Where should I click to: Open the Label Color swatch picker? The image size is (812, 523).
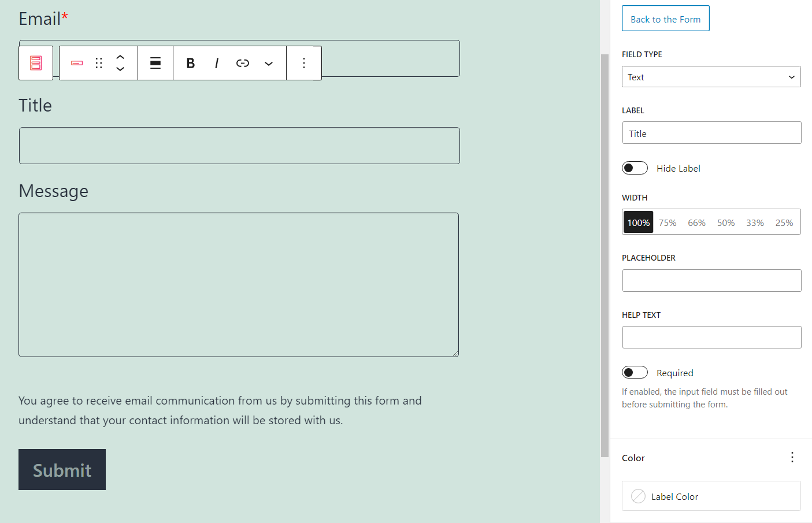638,496
